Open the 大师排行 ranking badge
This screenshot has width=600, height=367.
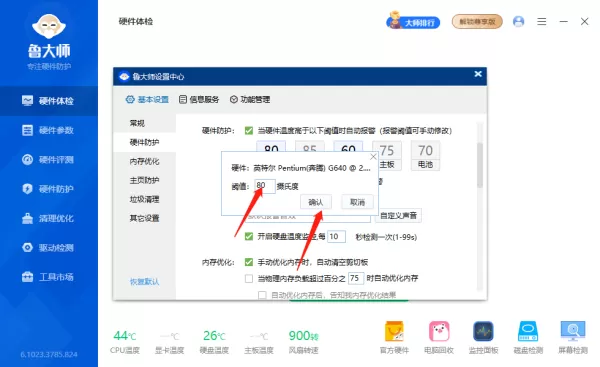[413, 22]
